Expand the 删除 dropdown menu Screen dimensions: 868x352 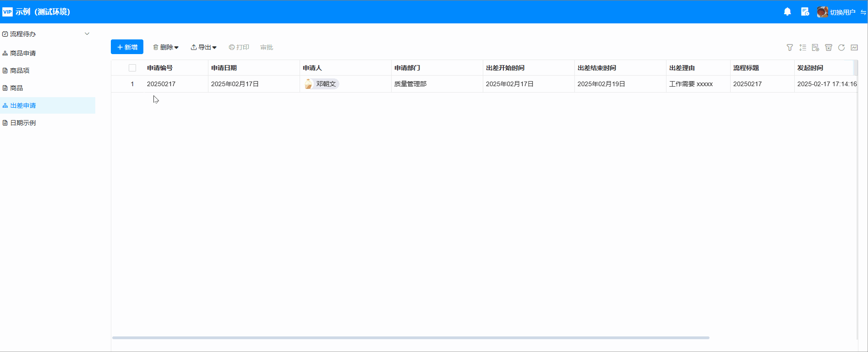coord(166,47)
